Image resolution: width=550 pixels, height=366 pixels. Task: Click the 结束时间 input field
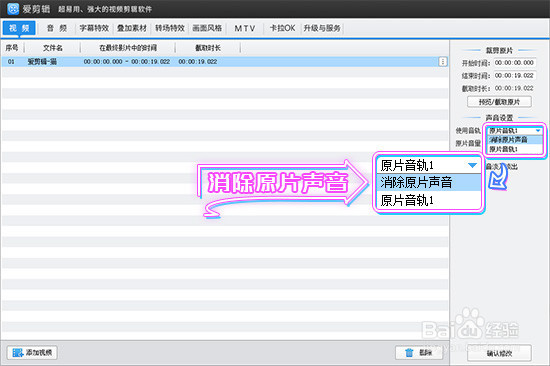pyautogui.click(x=515, y=75)
